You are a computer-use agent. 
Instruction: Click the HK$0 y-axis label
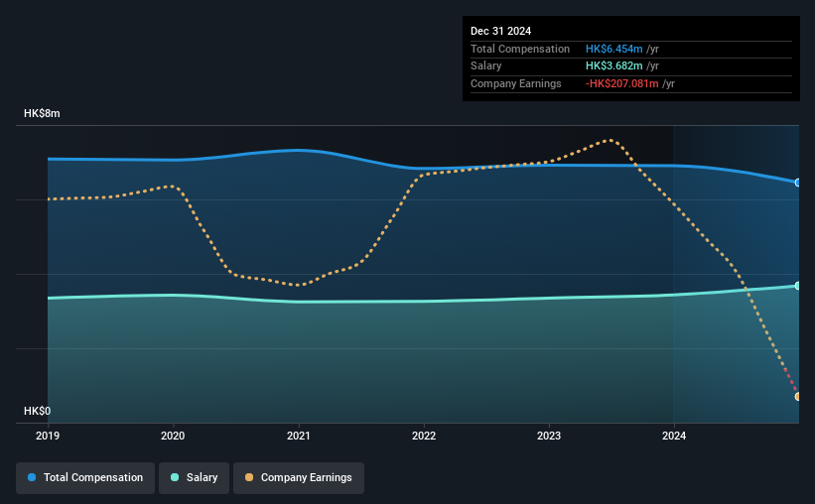click(x=38, y=411)
